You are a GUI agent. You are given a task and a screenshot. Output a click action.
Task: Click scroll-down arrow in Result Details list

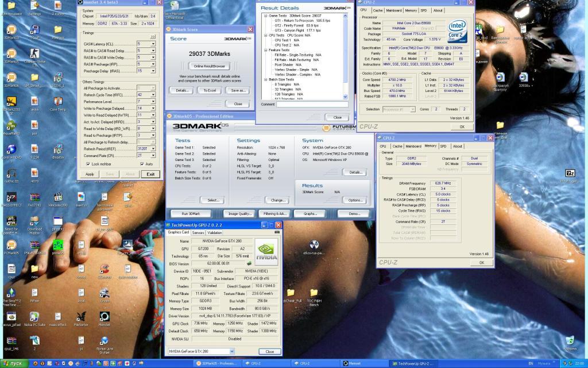[345, 97]
